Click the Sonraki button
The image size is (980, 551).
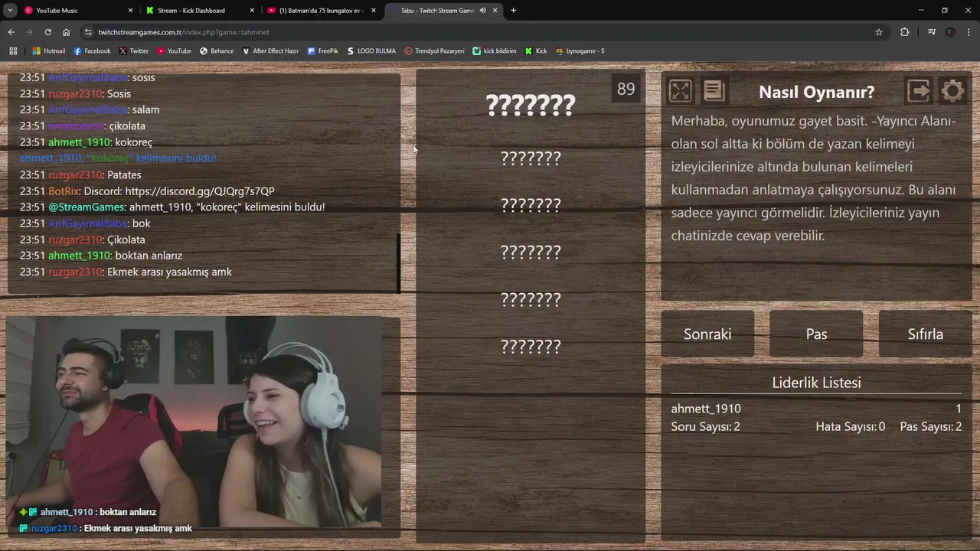point(707,334)
